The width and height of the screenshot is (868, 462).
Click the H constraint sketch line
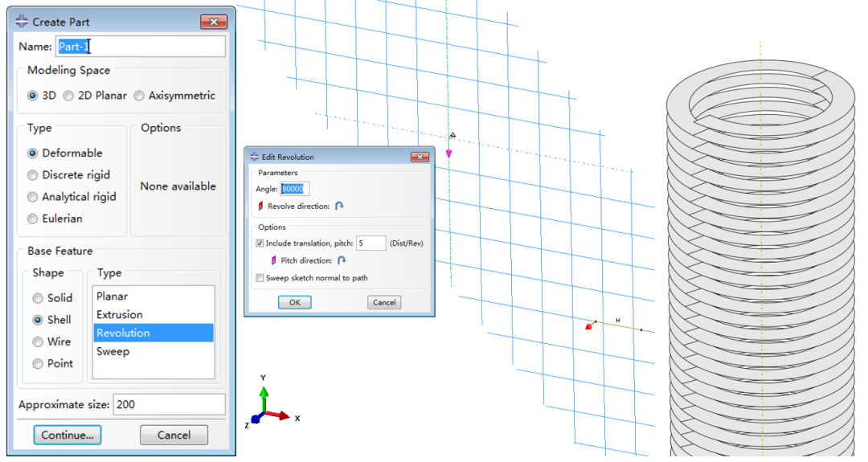coord(618,326)
